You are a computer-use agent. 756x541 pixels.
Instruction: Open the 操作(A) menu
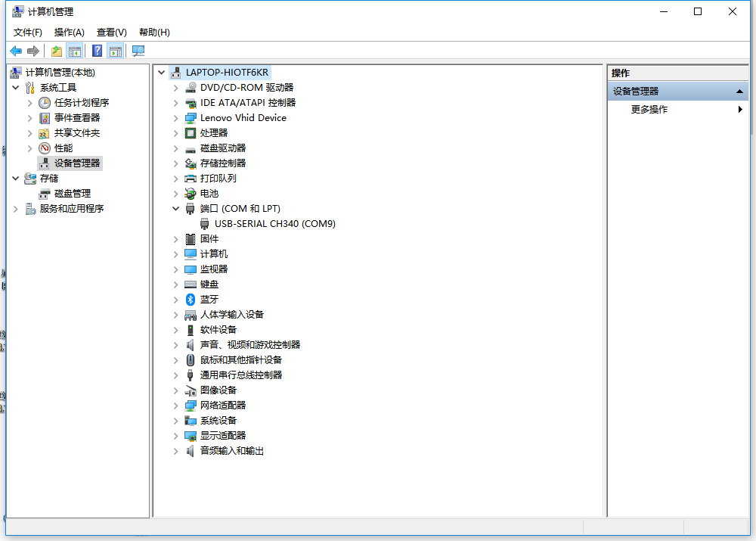click(x=70, y=32)
